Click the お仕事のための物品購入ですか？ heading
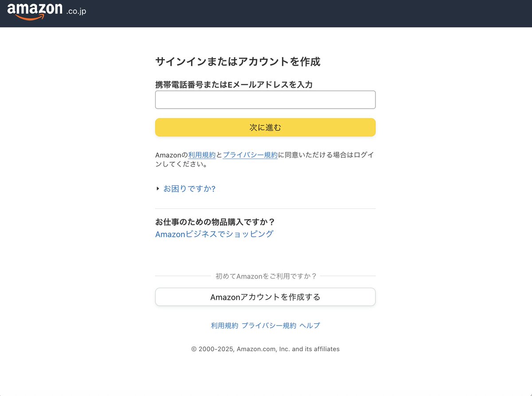Image resolution: width=532 pixels, height=396 pixels. 215,222
